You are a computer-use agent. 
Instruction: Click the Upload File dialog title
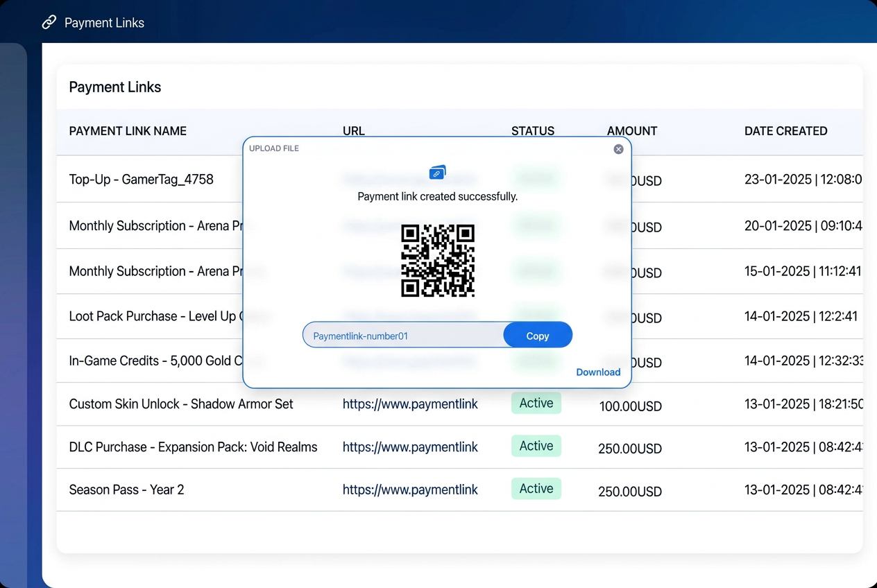(x=274, y=148)
